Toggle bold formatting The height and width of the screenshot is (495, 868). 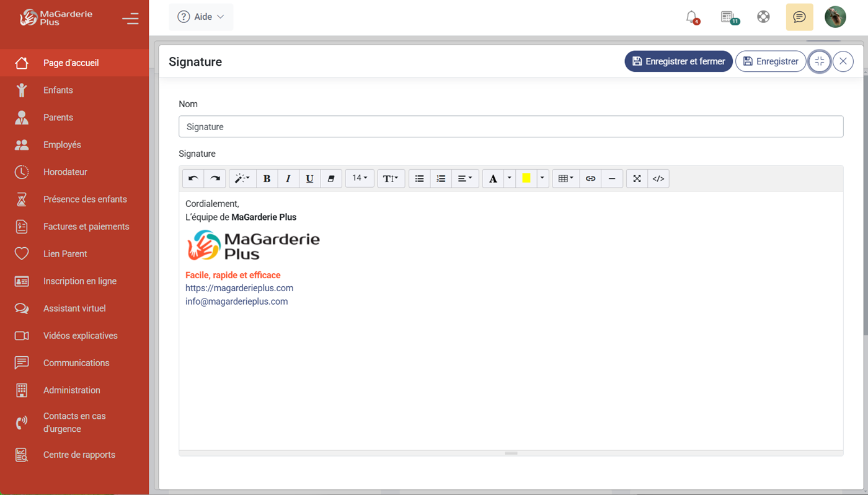pyautogui.click(x=267, y=178)
